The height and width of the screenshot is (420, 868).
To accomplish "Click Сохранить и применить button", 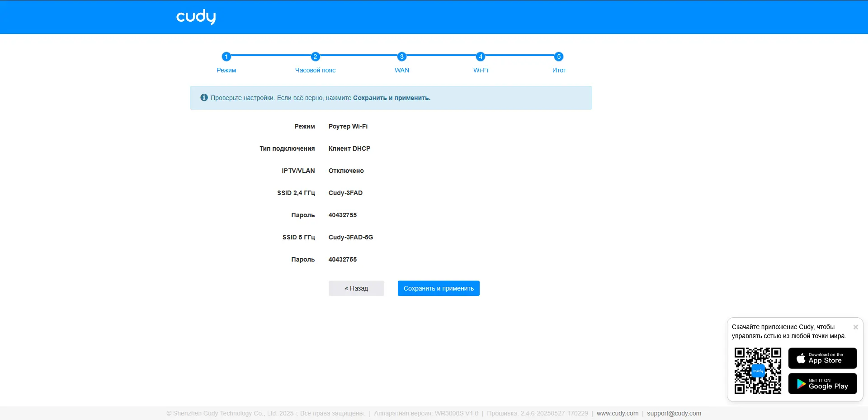I will point(439,288).
